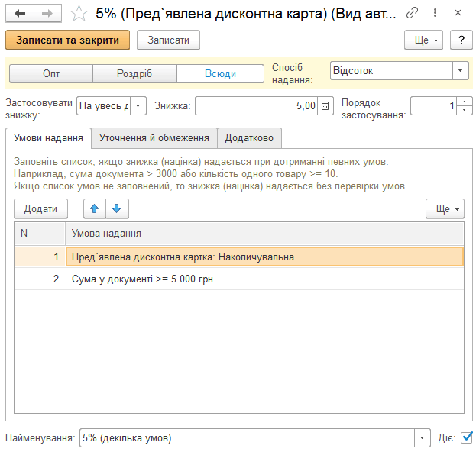Switch to the Уточнення й обмеження tab
The image size is (476, 452).
[x=154, y=138]
